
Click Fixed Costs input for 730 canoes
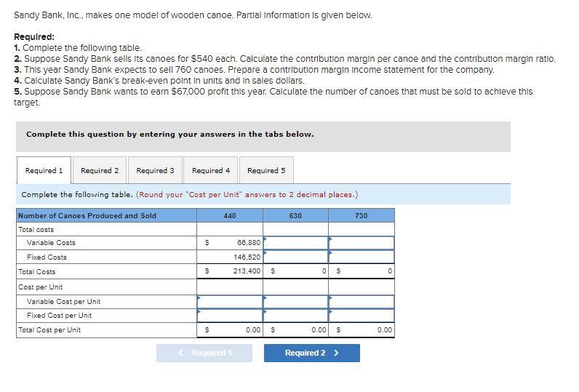pyautogui.click(x=362, y=257)
